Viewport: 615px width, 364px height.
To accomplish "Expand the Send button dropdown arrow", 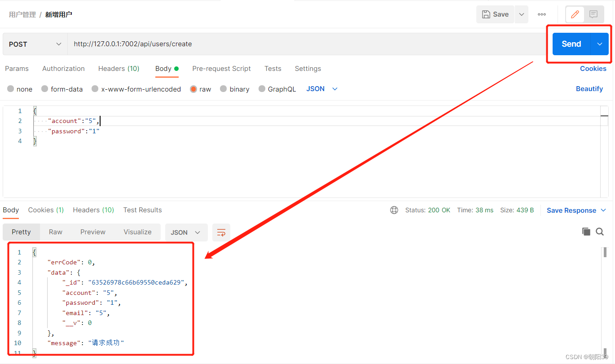I will (x=600, y=44).
